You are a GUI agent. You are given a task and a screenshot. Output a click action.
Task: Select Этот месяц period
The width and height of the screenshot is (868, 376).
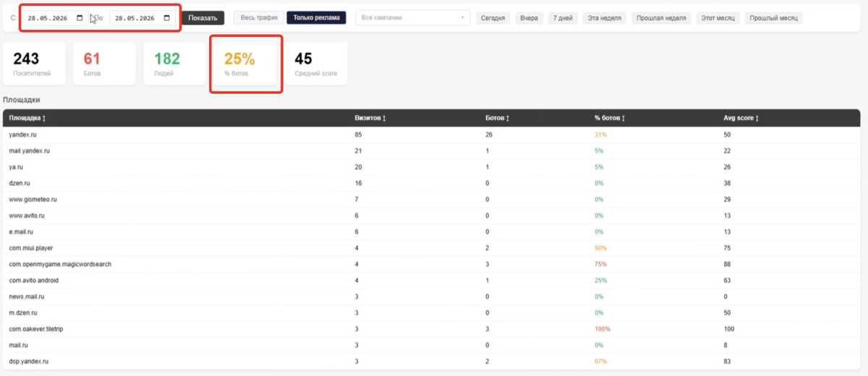click(x=718, y=18)
